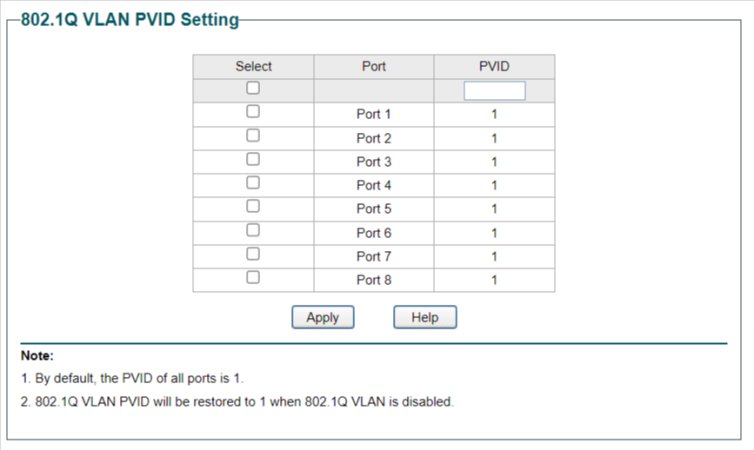Check the box for Port 1

point(253,112)
